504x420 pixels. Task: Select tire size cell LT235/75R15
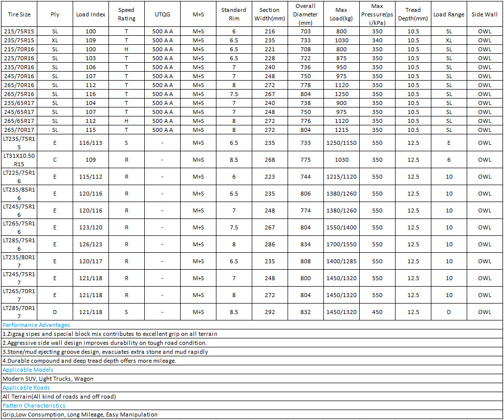point(19,143)
